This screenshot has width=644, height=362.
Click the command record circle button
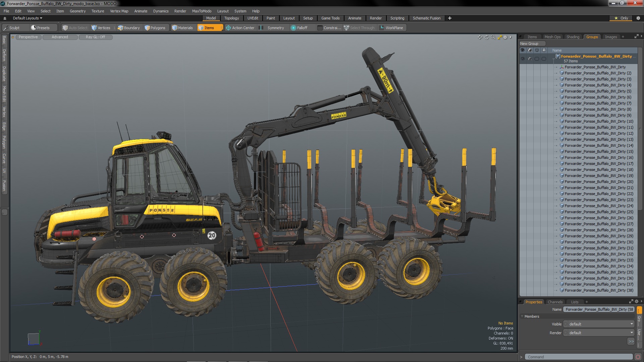[x=638, y=357]
